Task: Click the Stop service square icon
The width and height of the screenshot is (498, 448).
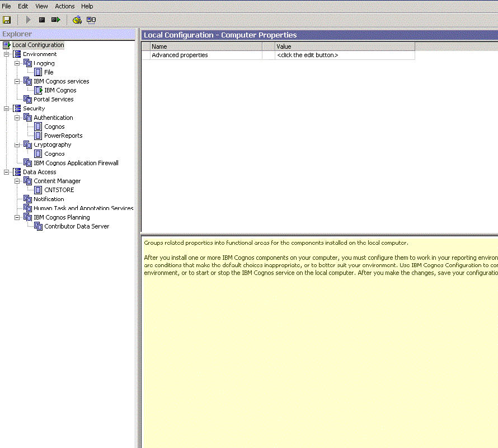Action: [41, 20]
